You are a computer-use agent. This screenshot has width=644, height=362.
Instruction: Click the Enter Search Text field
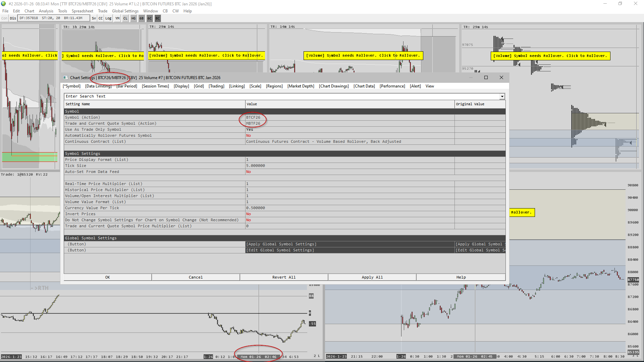[x=282, y=97]
